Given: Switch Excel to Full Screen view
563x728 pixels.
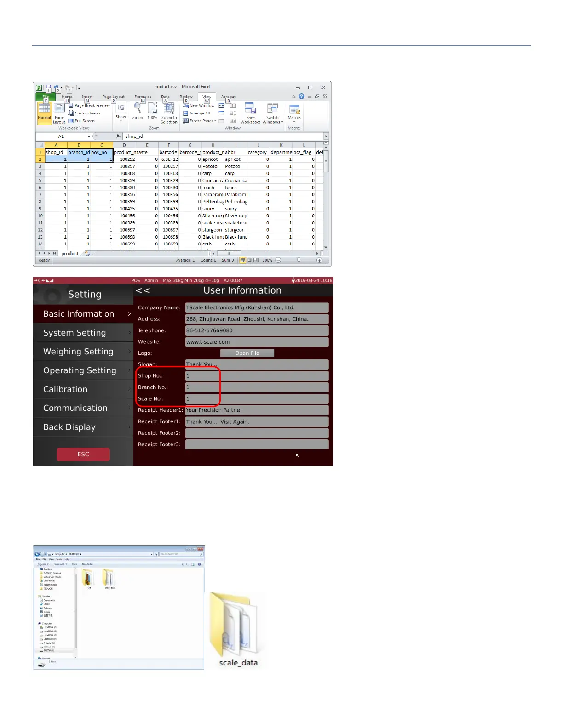Looking at the screenshot, I should coord(81,121).
